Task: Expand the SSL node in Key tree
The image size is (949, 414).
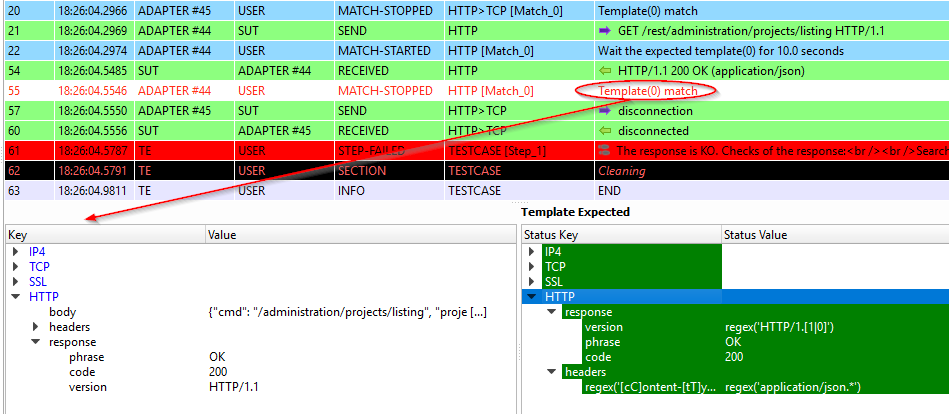Action: [x=16, y=282]
